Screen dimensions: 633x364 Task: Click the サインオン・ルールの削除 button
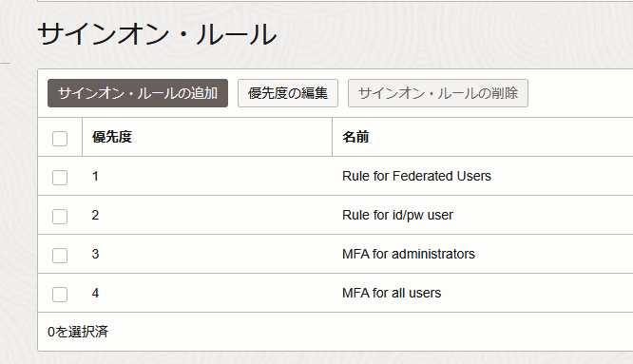pos(438,93)
